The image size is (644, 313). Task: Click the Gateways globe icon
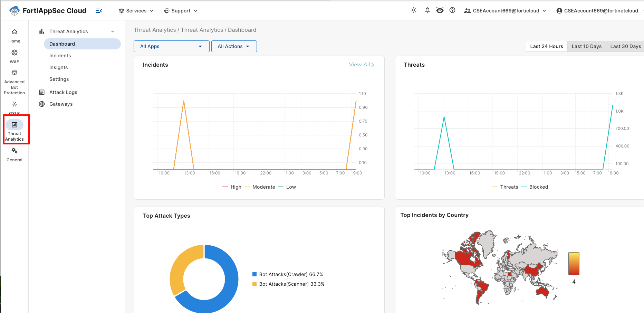coord(42,104)
